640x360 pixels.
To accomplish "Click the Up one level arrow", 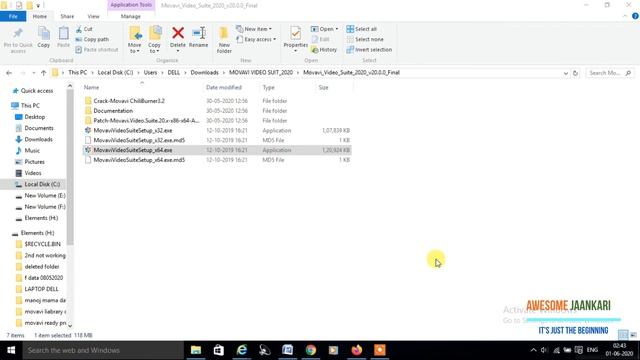I will pyautogui.click(x=44, y=73).
